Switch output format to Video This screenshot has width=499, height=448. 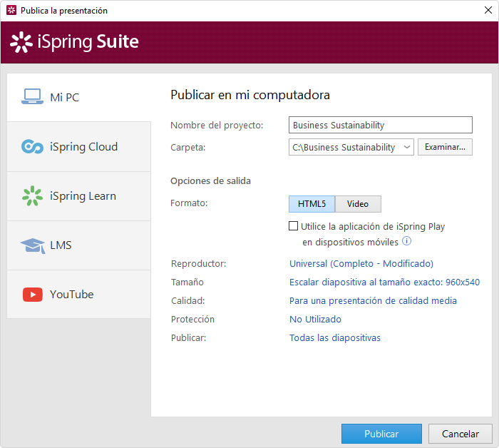[x=358, y=204]
